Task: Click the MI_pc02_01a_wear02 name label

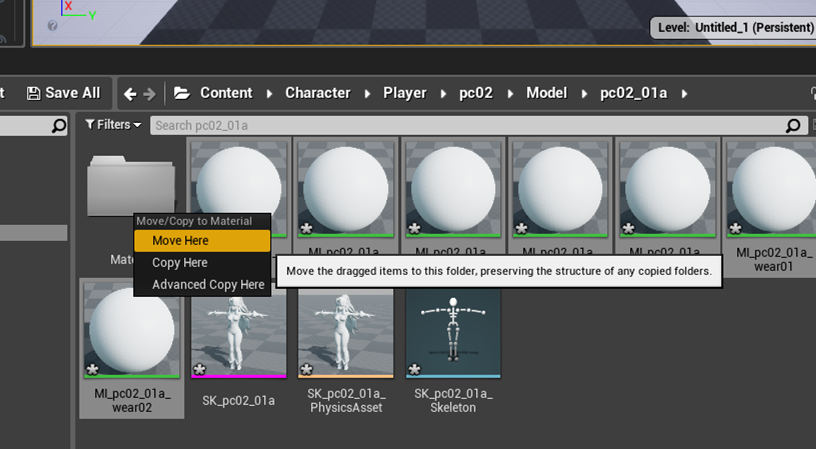Action: (132, 400)
